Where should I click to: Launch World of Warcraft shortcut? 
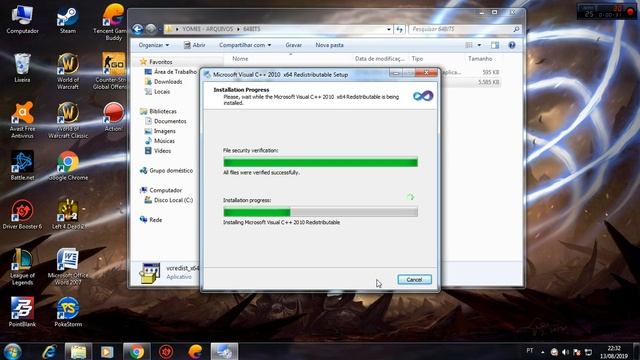[68, 71]
